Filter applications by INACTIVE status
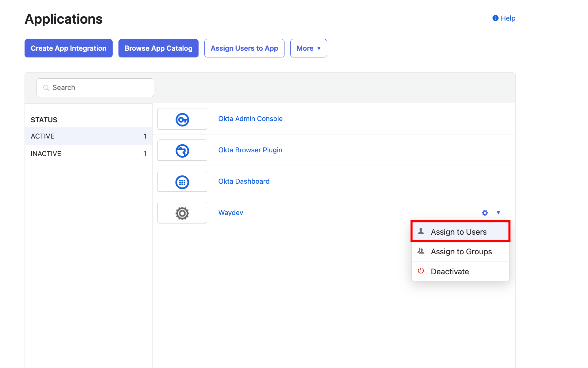Viewport: 588px width, 368px height. [88, 154]
